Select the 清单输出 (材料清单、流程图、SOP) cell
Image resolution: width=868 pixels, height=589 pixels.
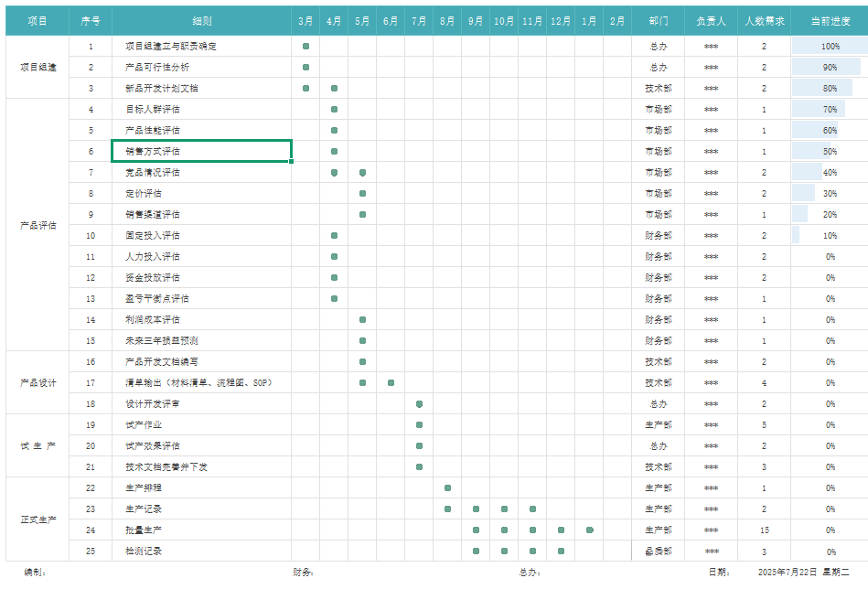pyautogui.click(x=201, y=383)
